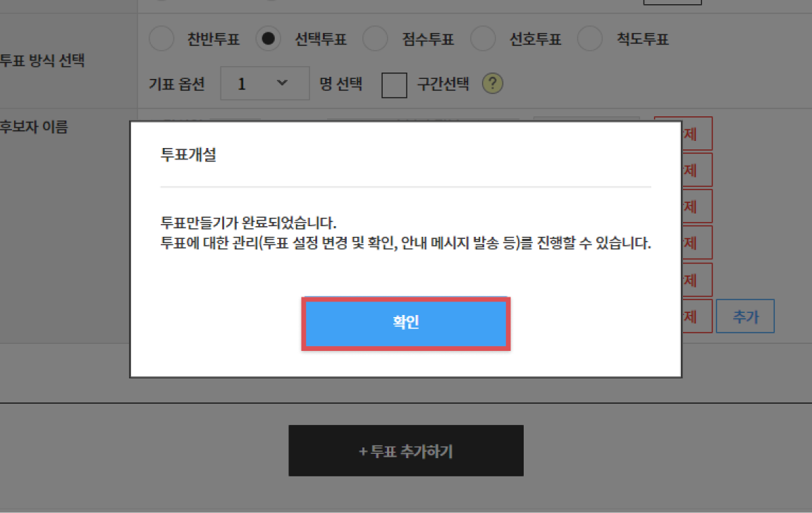
Task: Click the second red 삭제 button
Action: click(696, 170)
